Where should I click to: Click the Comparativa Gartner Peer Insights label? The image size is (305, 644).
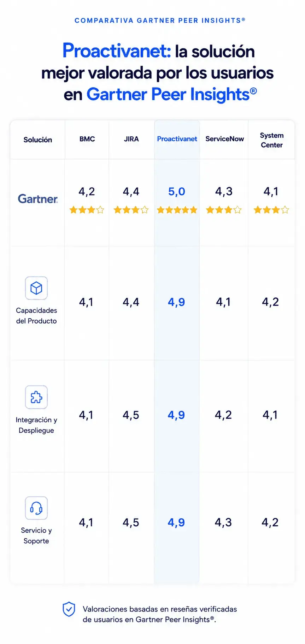(x=160, y=20)
